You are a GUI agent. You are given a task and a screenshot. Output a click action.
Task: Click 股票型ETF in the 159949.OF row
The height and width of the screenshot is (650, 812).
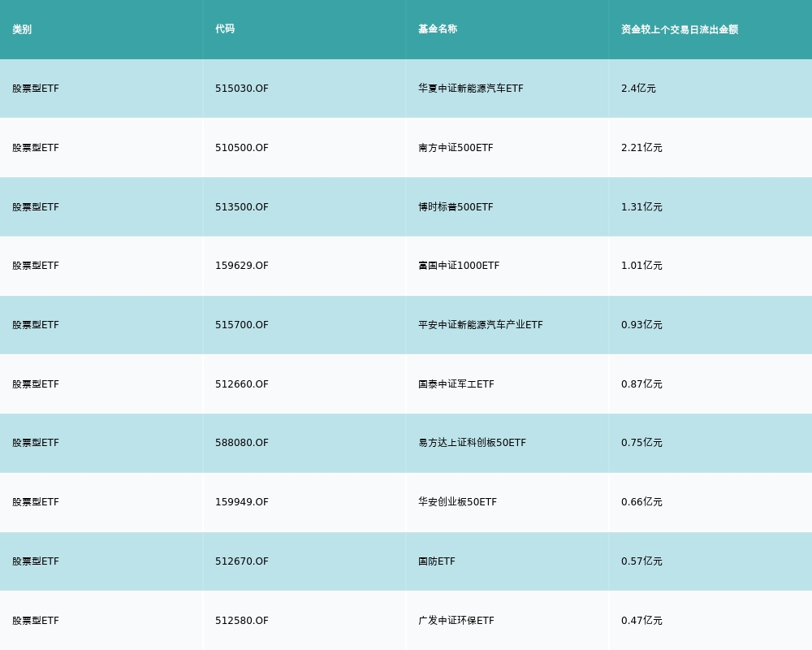(x=36, y=502)
